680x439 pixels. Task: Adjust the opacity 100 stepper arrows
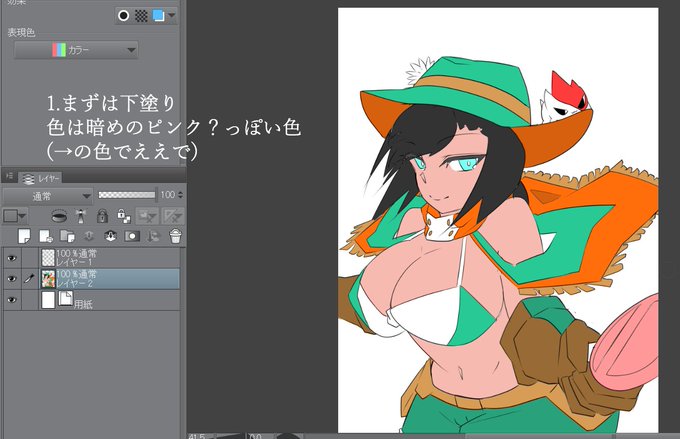click(180, 195)
